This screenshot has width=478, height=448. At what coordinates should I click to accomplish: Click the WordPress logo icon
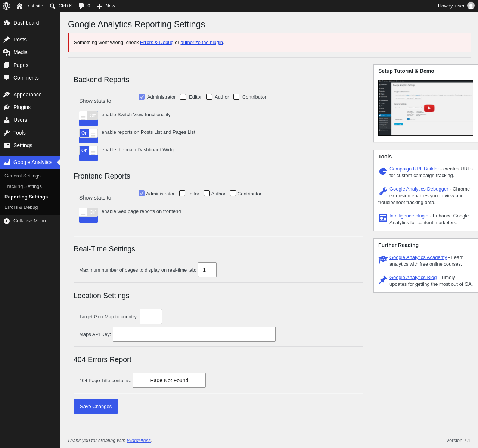[x=6, y=6]
